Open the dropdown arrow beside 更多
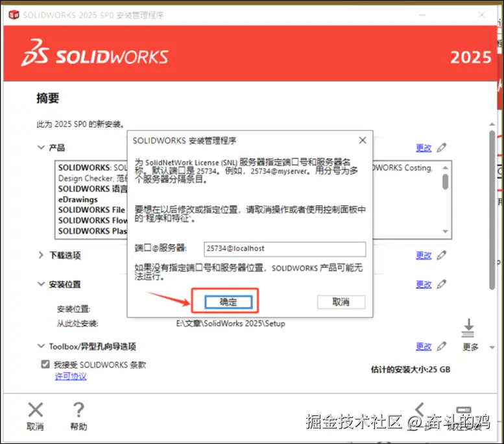 coord(492,347)
